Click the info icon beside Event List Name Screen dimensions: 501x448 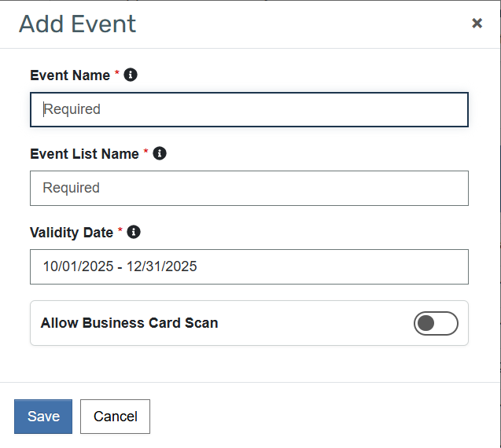point(160,153)
